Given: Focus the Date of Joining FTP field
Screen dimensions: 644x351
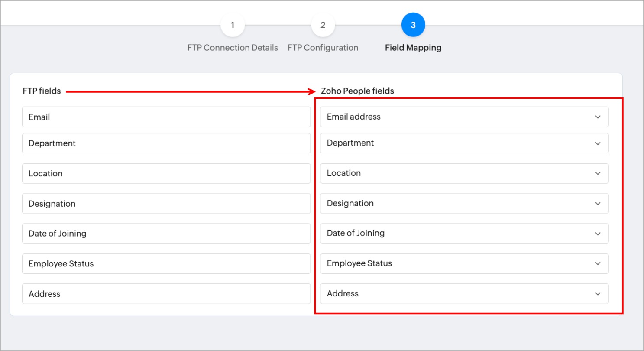Looking at the screenshot, I should click(x=166, y=233).
